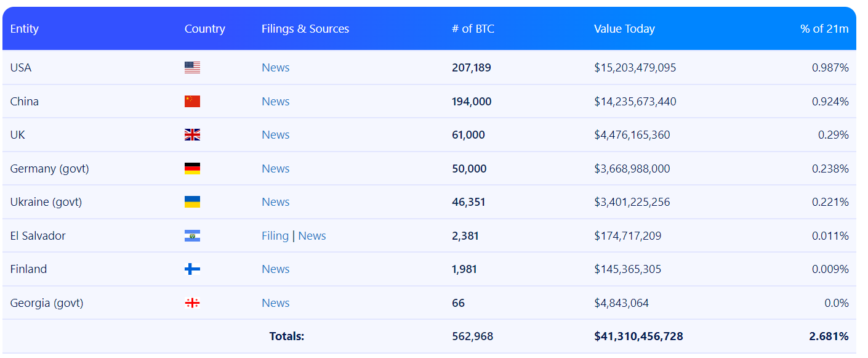Select the Germany (govt) entity cell

point(50,168)
